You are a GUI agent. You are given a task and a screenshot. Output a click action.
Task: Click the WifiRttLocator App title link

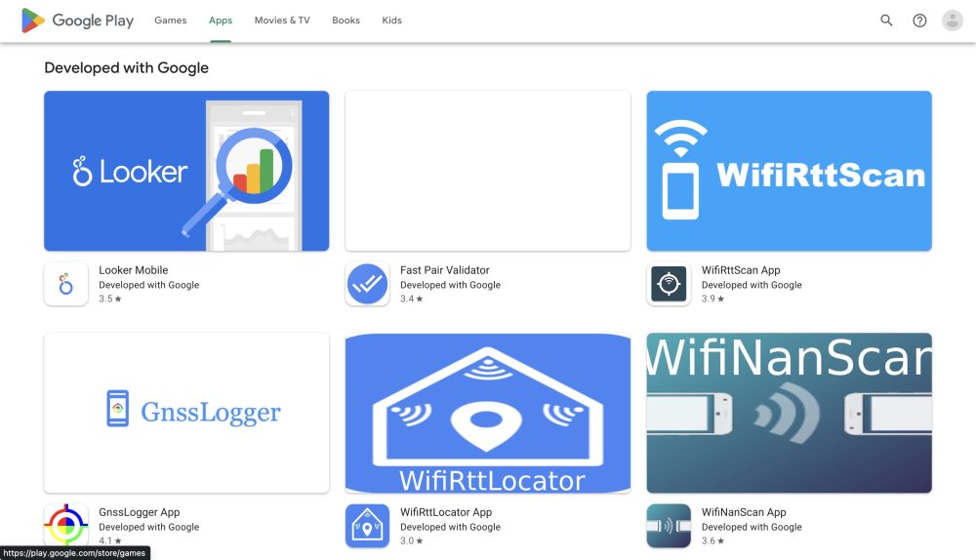(446, 512)
